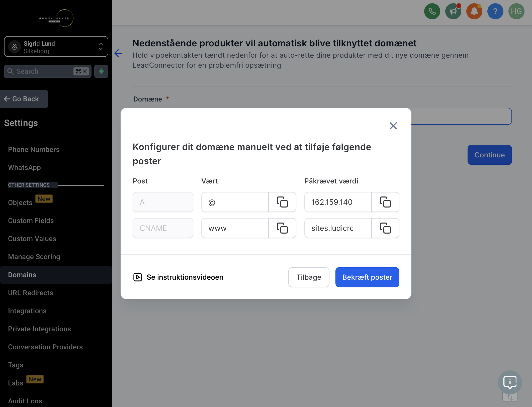Open URL Redirects settings
This screenshot has width=532, height=407.
pos(31,293)
